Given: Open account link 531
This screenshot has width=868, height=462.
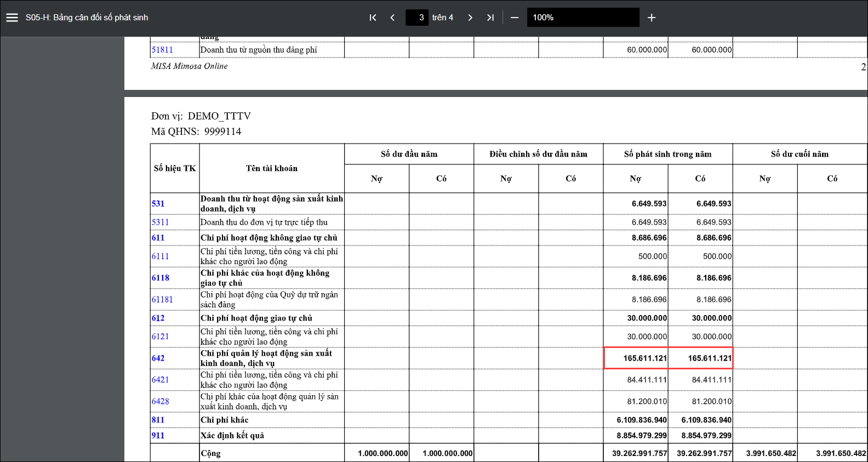Looking at the screenshot, I should tap(158, 204).
